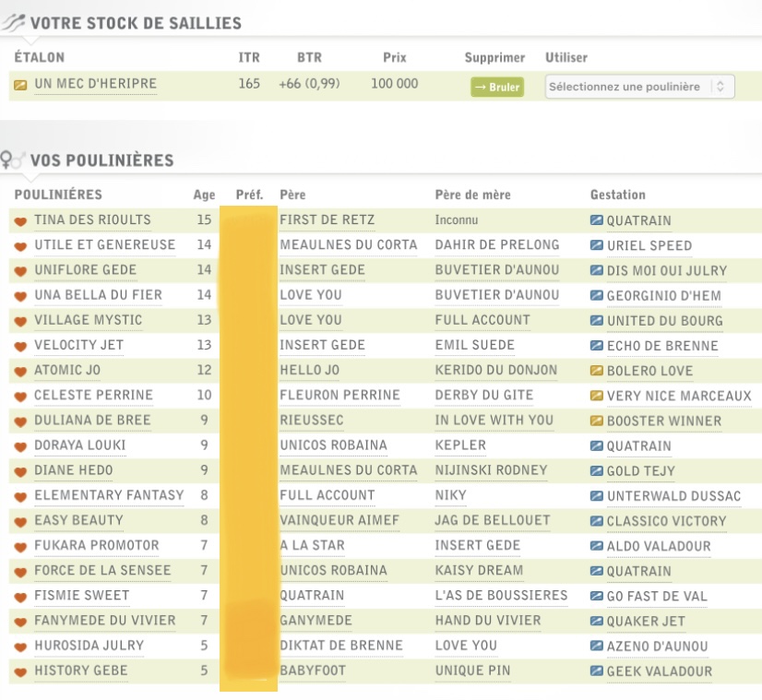Screen dimensions: 762x700
Task: Click the heart icon next to ATOMIC JO
Action: click(x=19, y=371)
